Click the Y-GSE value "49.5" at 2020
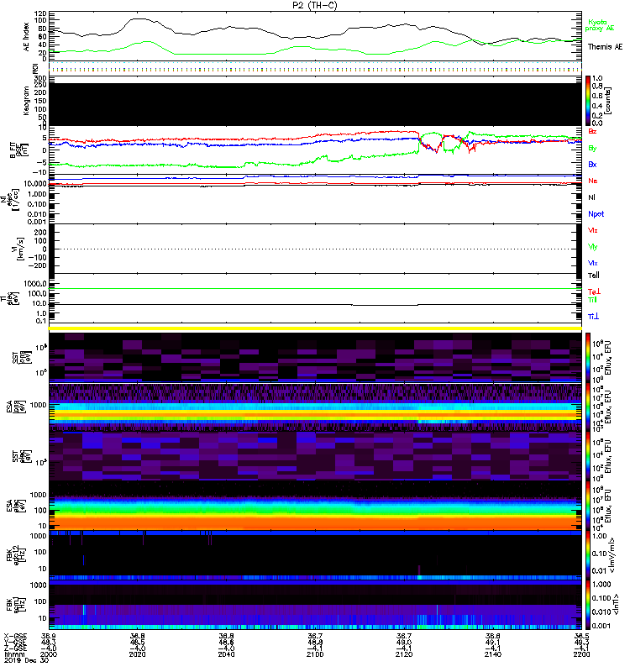The height and width of the screenshot is (672, 630). point(137,643)
